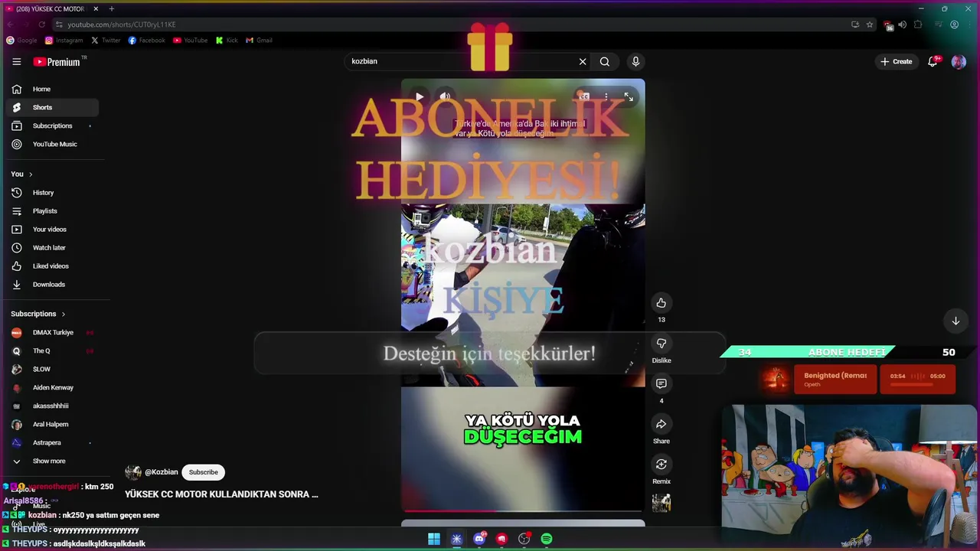Open the Windows Start button
Screen dimensions: 980x551
[x=434, y=539]
